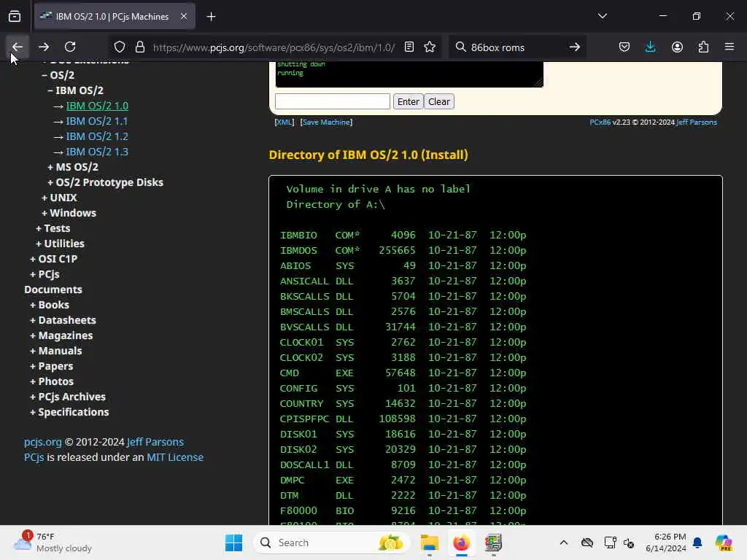Open Jeff Parsons link under the machine
Viewport: 747px width, 560px height.
pos(697,122)
